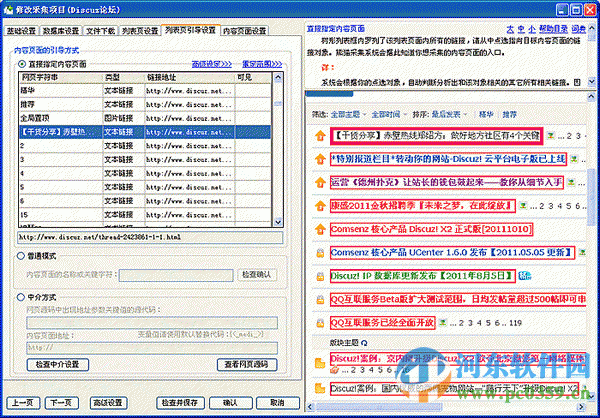Image resolution: width=600 pixels, height=418 pixels.
Task: Click the pin icon beside 运营《德州扑克》 thread
Action: pyautogui.click(x=320, y=183)
